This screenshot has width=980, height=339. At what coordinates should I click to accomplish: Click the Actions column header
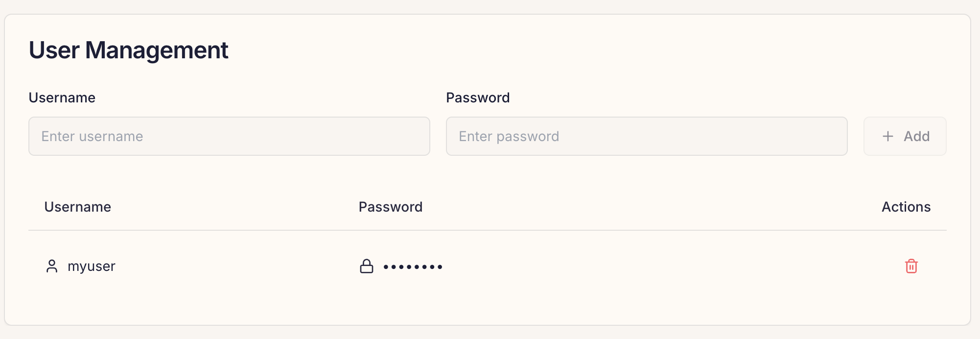[x=906, y=207]
